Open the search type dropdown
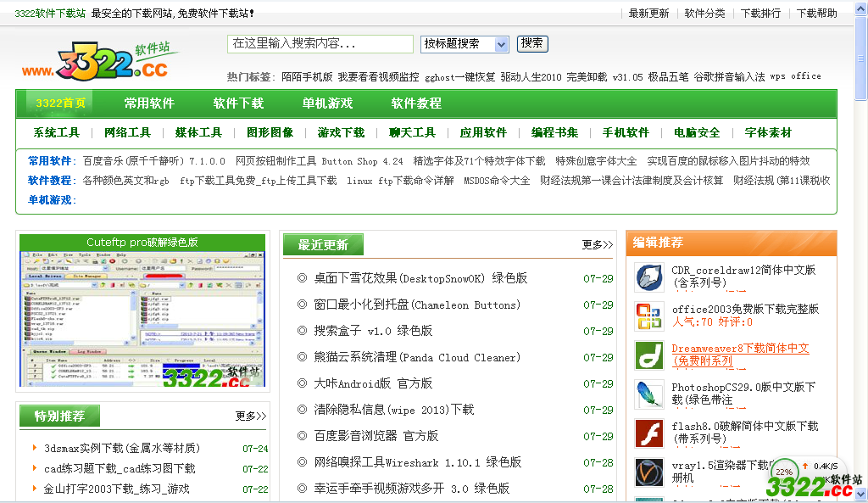 tap(465, 44)
